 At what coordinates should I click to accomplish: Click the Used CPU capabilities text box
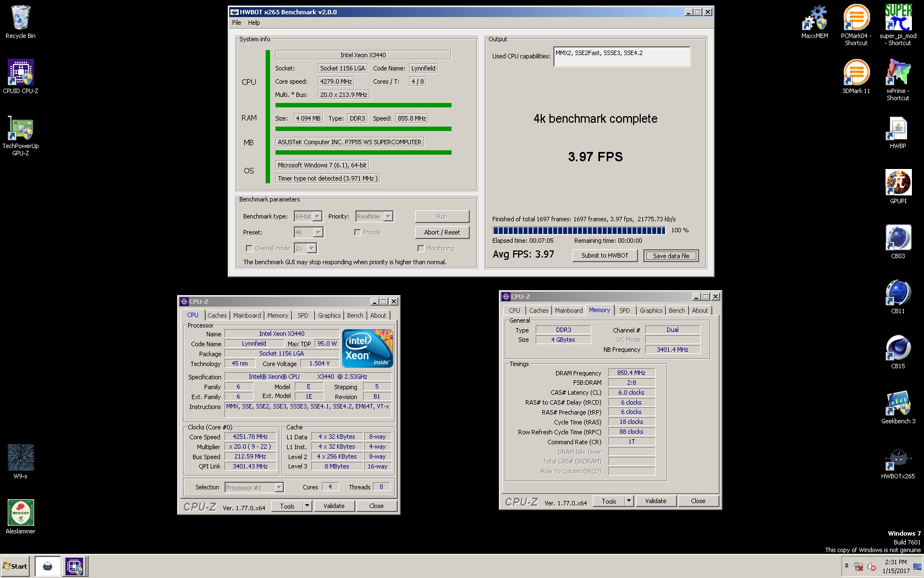coord(621,56)
